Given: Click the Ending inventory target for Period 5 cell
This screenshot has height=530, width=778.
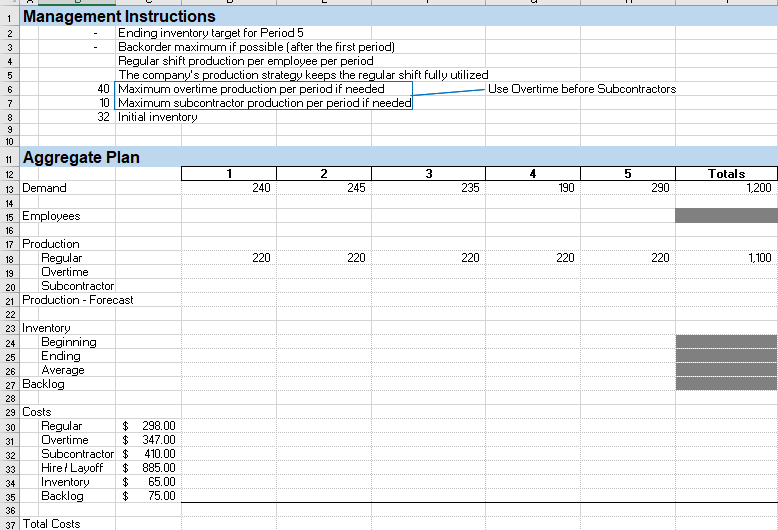Looking at the screenshot, I should point(210,33).
